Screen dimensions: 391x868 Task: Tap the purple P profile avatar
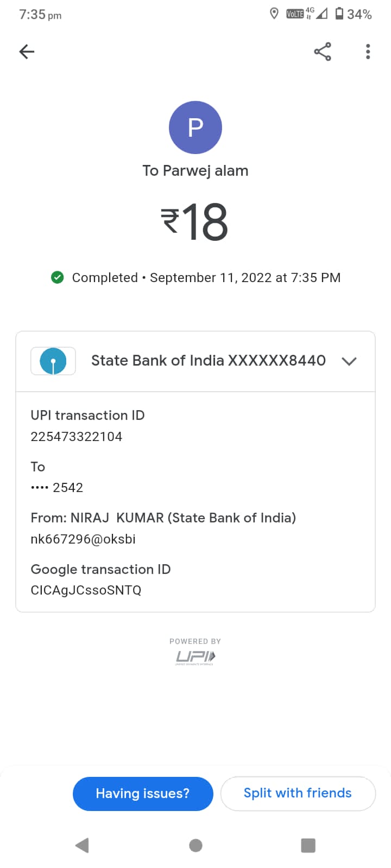pyautogui.click(x=195, y=127)
